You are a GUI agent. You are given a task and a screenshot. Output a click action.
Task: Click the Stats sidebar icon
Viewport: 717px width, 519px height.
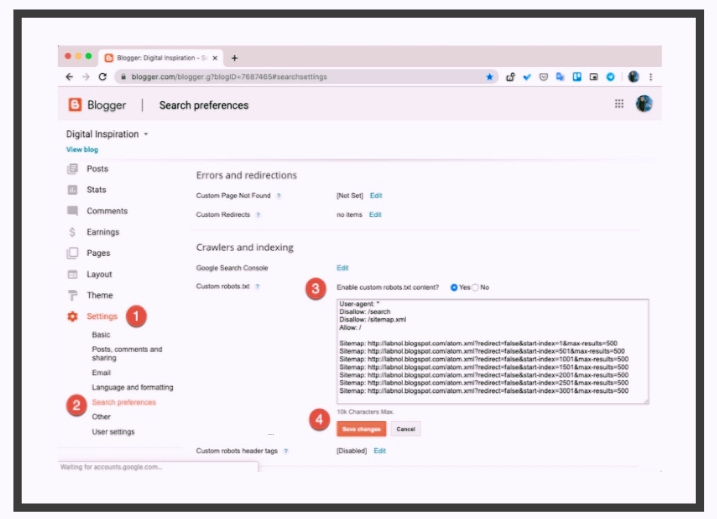[x=72, y=190]
